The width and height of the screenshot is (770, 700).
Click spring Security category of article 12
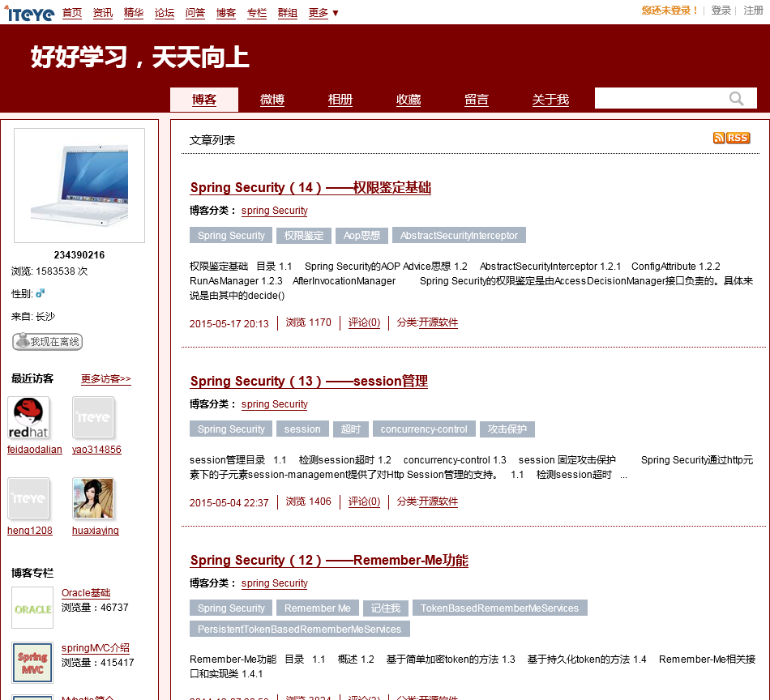(x=275, y=583)
